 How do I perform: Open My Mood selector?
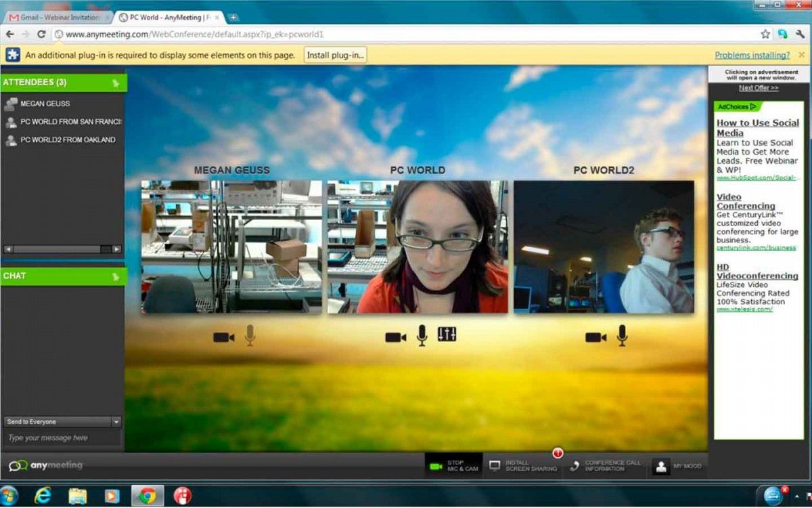pyautogui.click(x=679, y=466)
